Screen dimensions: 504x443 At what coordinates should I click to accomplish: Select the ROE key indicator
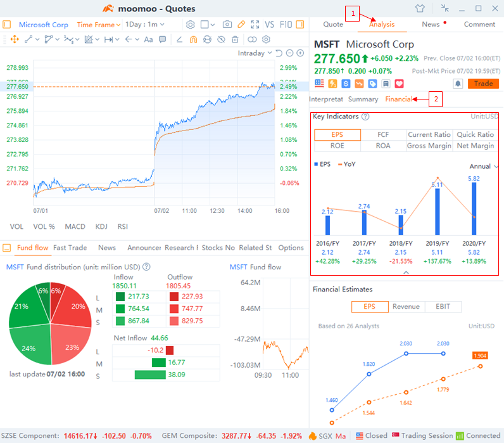coord(337,146)
